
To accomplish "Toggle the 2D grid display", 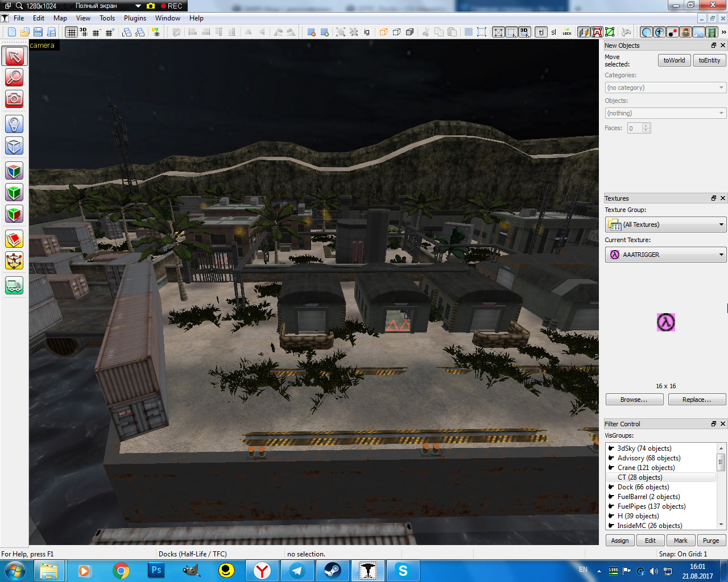I will 71,32.
